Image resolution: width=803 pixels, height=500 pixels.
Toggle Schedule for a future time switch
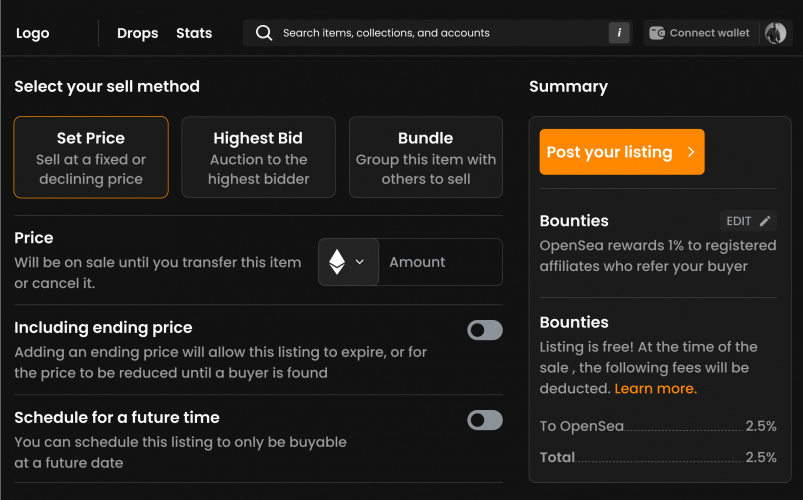pyautogui.click(x=484, y=420)
